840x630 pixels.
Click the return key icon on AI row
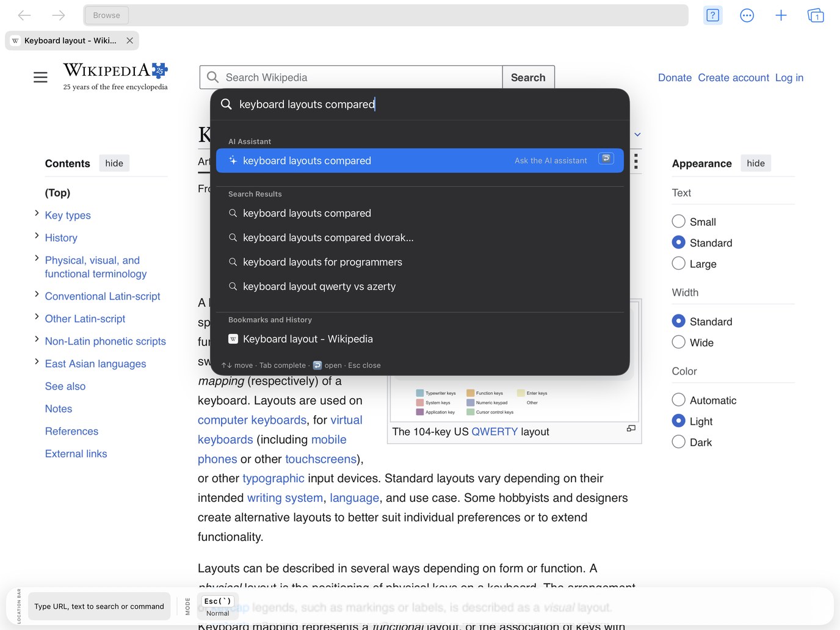click(606, 159)
